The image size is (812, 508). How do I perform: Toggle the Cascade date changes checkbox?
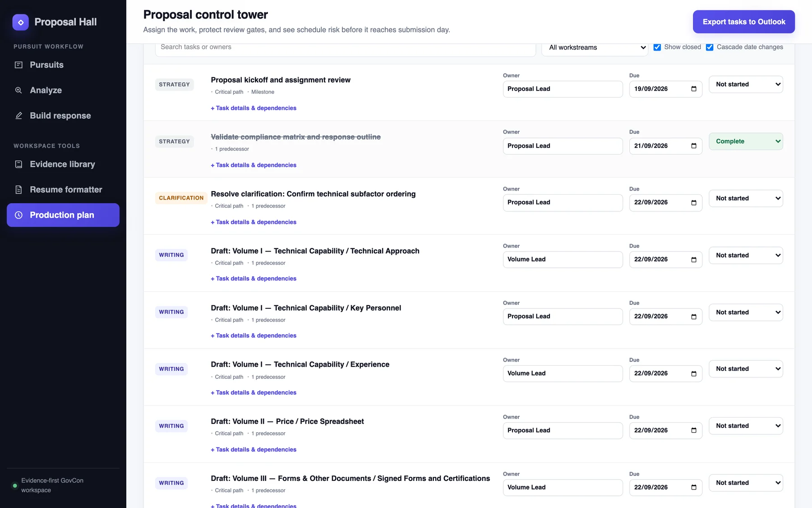click(x=710, y=47)
